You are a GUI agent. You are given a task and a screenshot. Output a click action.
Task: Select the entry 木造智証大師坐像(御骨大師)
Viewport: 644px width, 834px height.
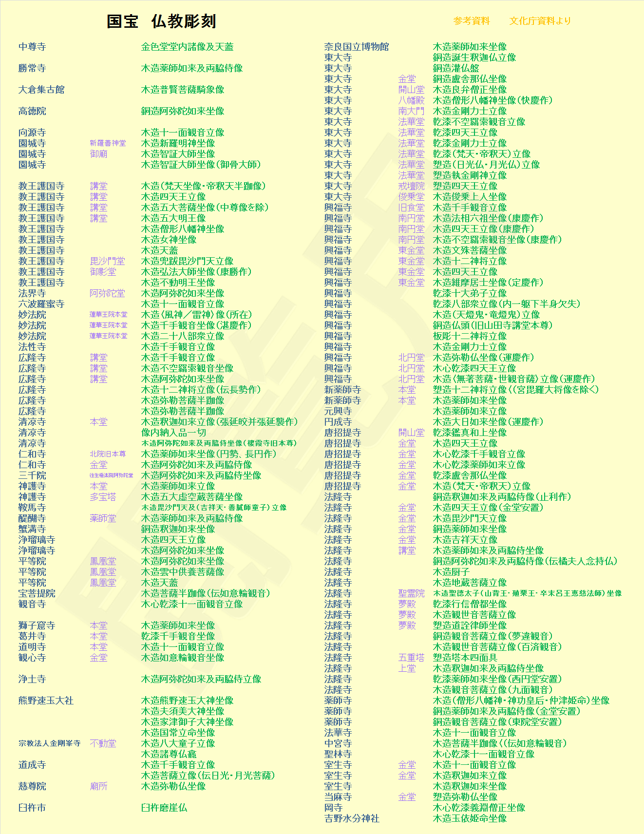tap(201, 165)
